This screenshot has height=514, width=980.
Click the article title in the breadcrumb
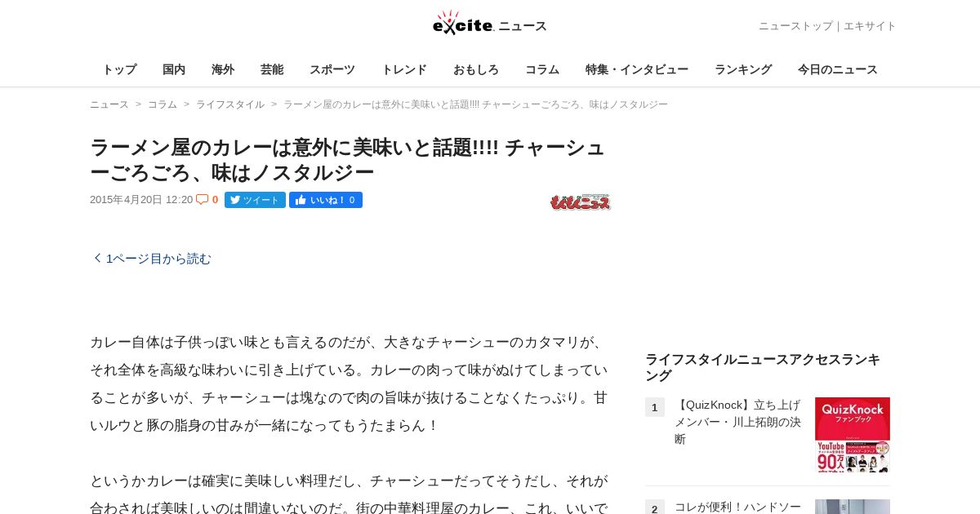[475, 104]
